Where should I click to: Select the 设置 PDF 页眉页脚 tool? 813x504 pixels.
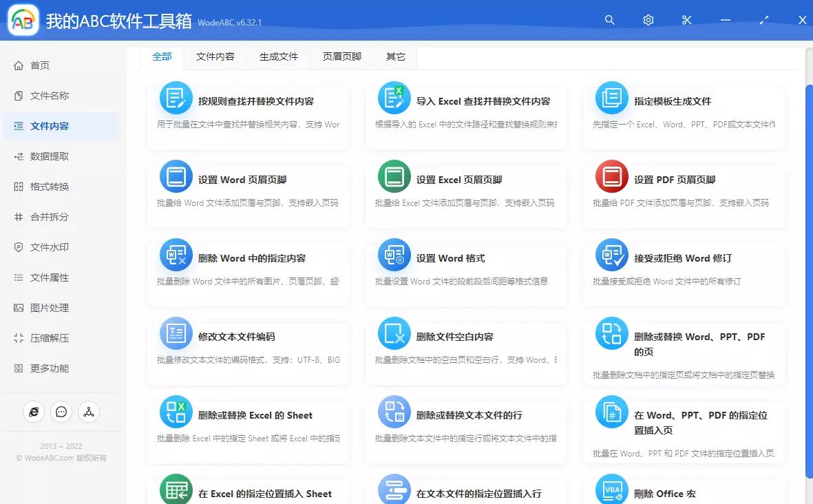click(684, 192)
